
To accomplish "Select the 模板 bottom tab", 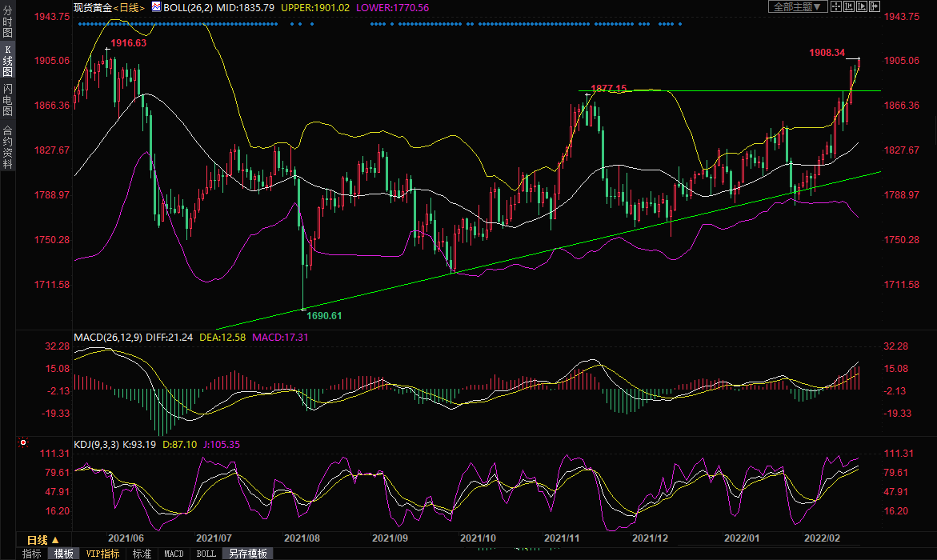I will [64, 554].
